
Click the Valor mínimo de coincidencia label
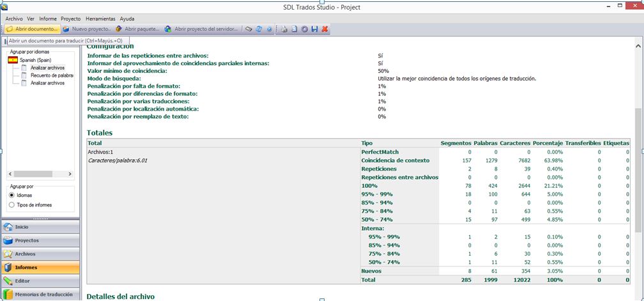(x=127, y=71)
